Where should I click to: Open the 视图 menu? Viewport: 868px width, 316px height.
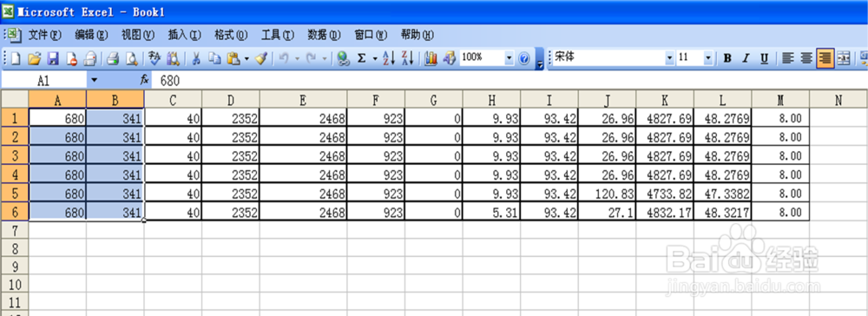tap(137, 35)
